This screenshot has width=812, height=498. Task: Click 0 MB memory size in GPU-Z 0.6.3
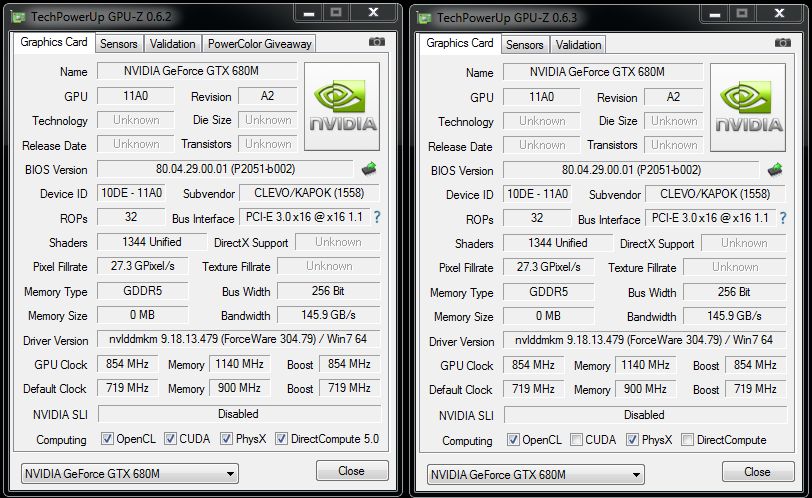(548, 316)
